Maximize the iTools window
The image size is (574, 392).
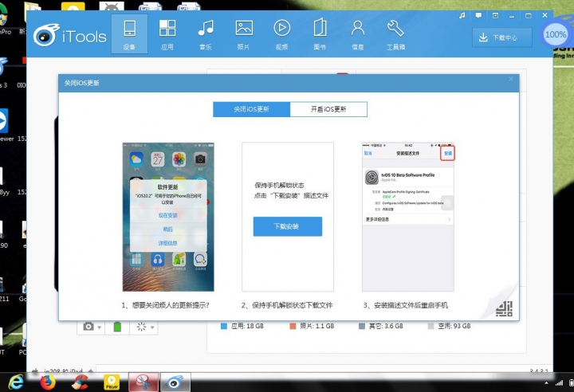tap(529, 15)
